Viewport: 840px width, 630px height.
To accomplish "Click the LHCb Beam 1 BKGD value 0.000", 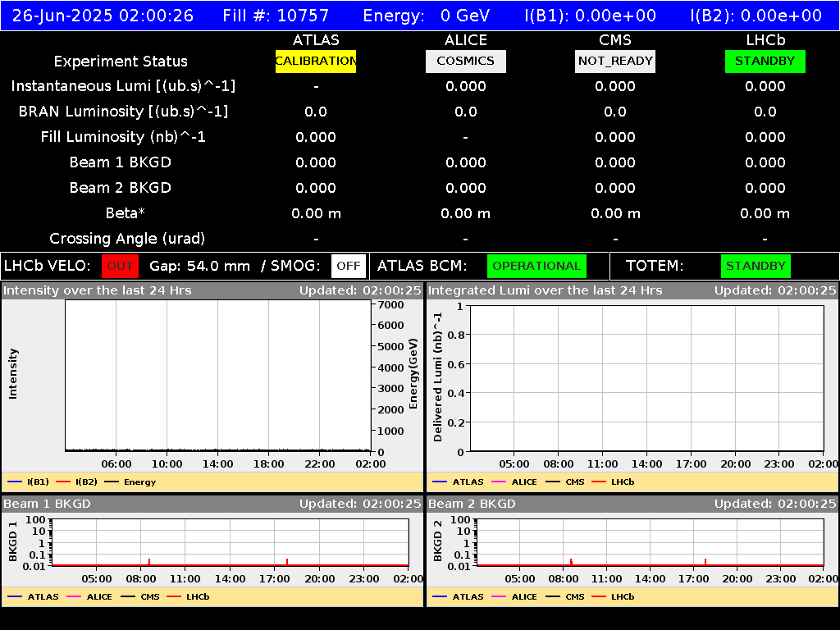I will pyautogui.click(x=765, y=162).
